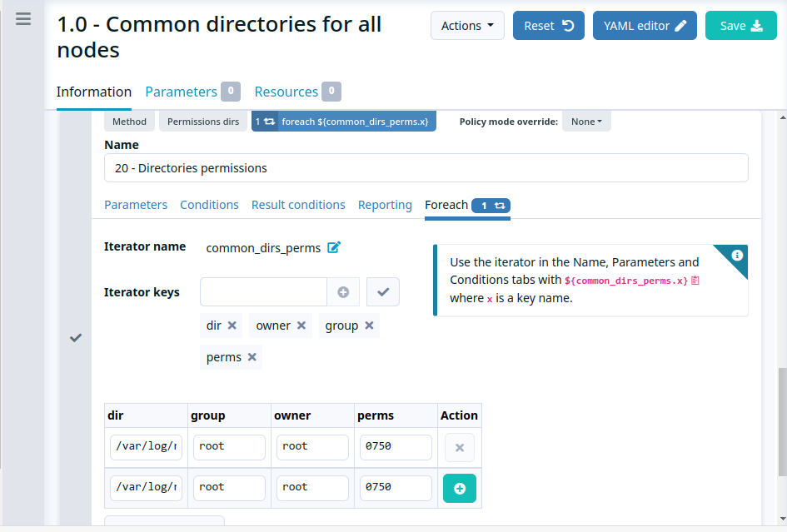Image resolution: width=787 pixels, height=532 pixels.
Task: Add new row with green plus button
Action: click(459, 489)
